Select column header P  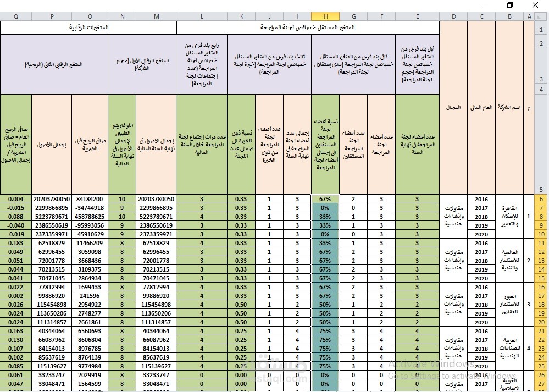[52, 16]
